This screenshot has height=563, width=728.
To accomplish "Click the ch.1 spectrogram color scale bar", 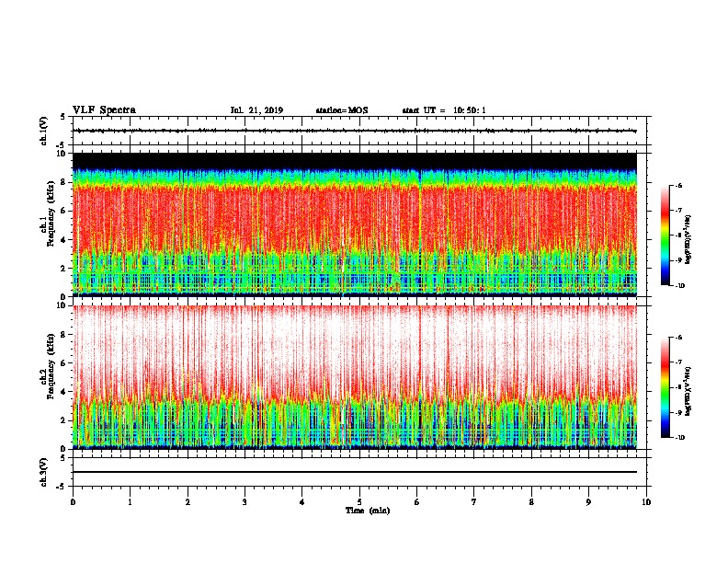I will coord(665,236).
